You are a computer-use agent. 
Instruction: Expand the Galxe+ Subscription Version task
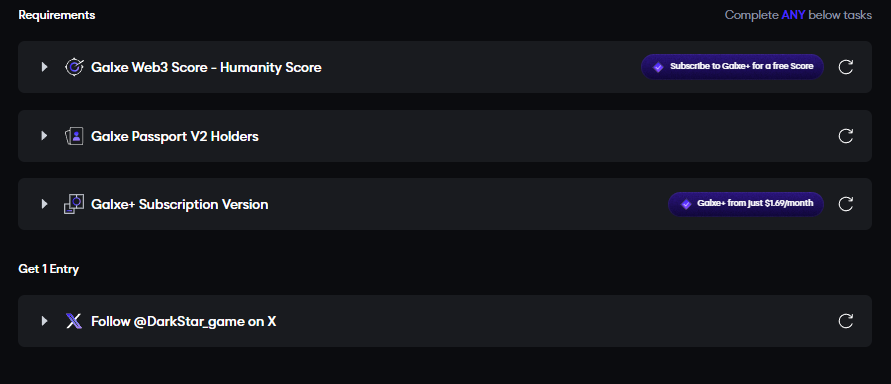pyautogui.click(x=44, y=204)
